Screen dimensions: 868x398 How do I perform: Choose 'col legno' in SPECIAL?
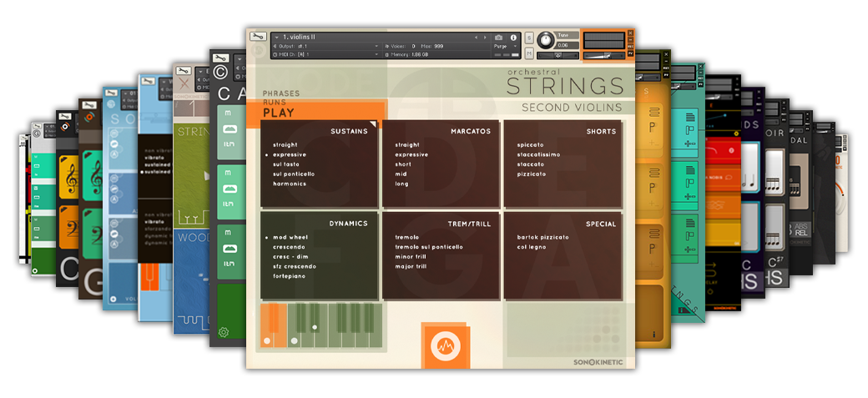point(532,247)
